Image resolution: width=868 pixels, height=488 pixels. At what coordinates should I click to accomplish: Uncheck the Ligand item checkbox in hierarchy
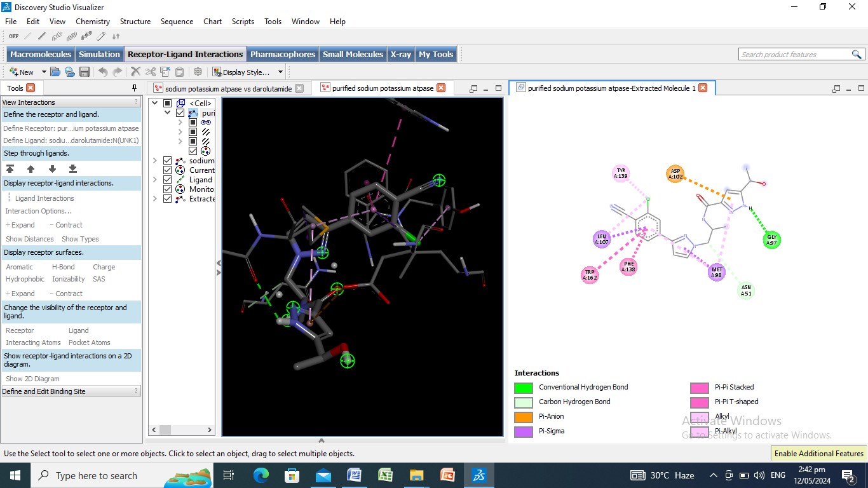(x=168, y=180)
